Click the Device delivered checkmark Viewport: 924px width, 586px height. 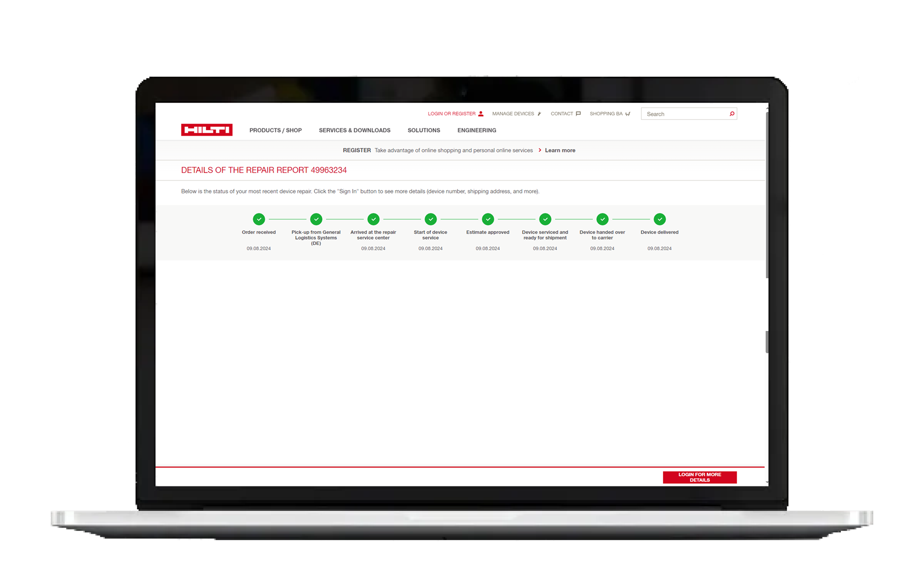[x=659, y=219]
